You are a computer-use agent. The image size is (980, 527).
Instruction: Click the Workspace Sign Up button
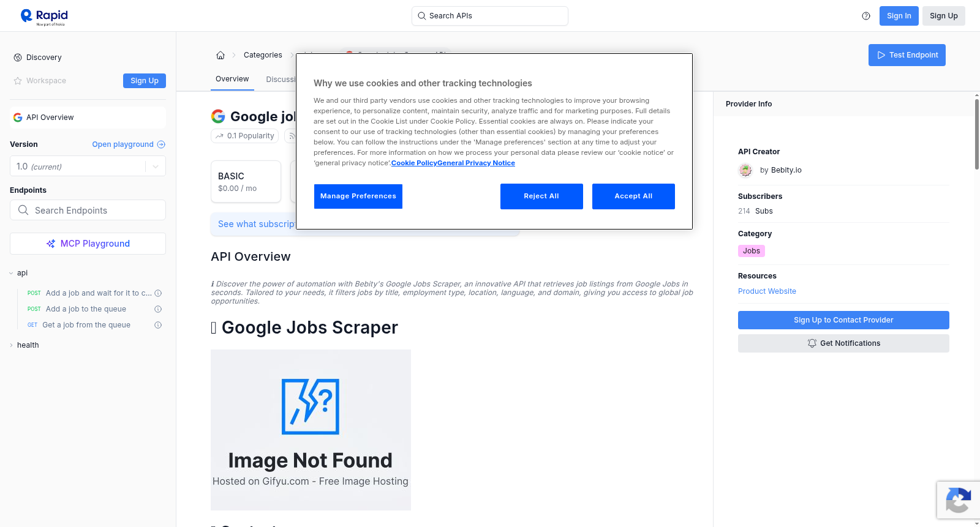pos(145,81)
